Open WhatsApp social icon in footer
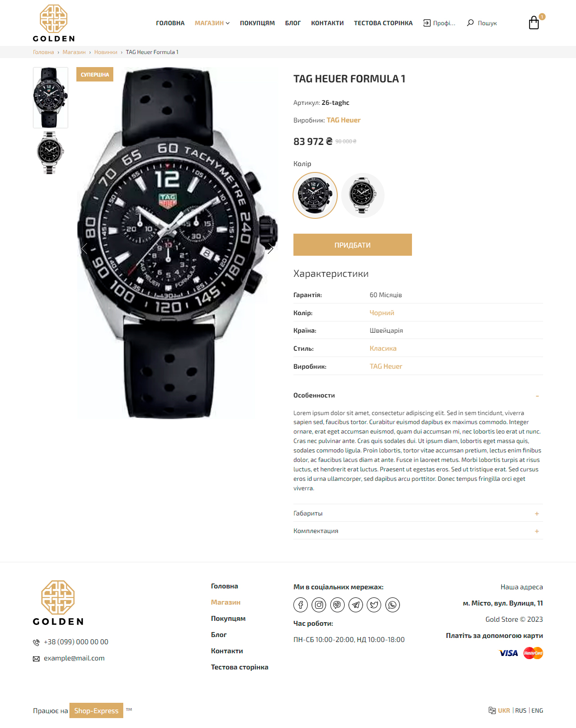 click(392, 605)
